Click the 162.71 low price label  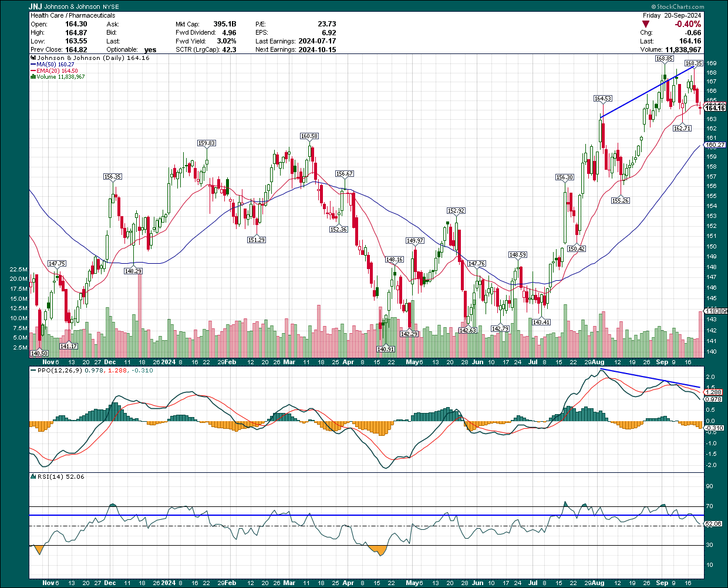click(682, 128)
